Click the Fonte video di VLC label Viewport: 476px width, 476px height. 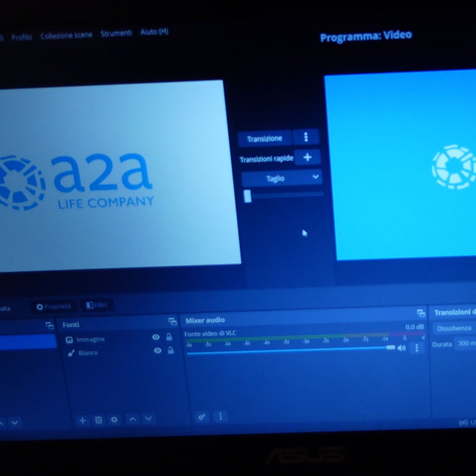tap(210, 333)
